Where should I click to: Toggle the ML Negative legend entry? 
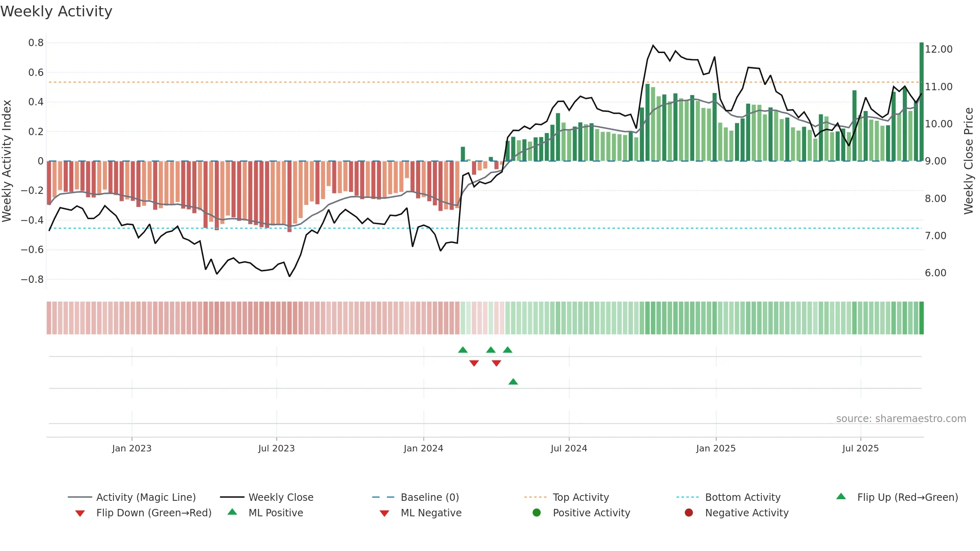click(421, 513)
